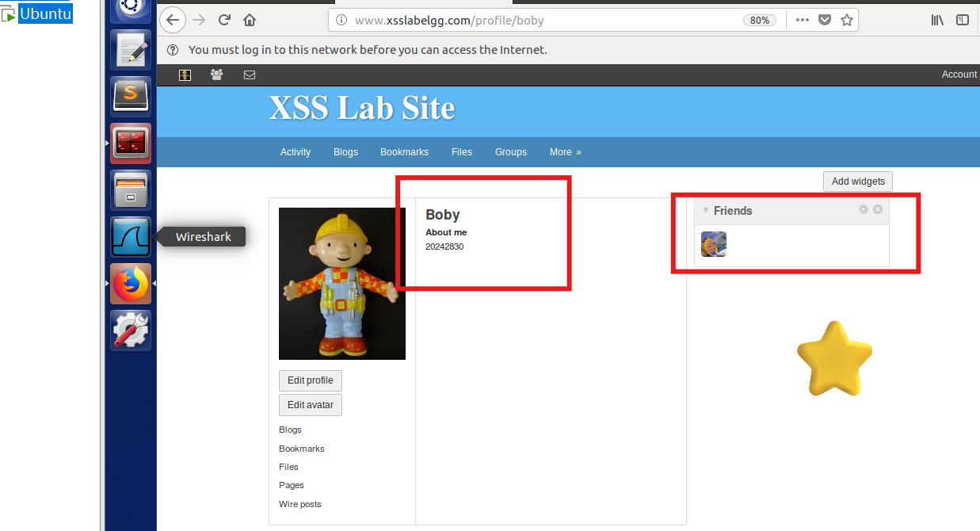Open the Files menu item
Image resolution: width=980 pixels, height=531 pixels.
(462, 152)
